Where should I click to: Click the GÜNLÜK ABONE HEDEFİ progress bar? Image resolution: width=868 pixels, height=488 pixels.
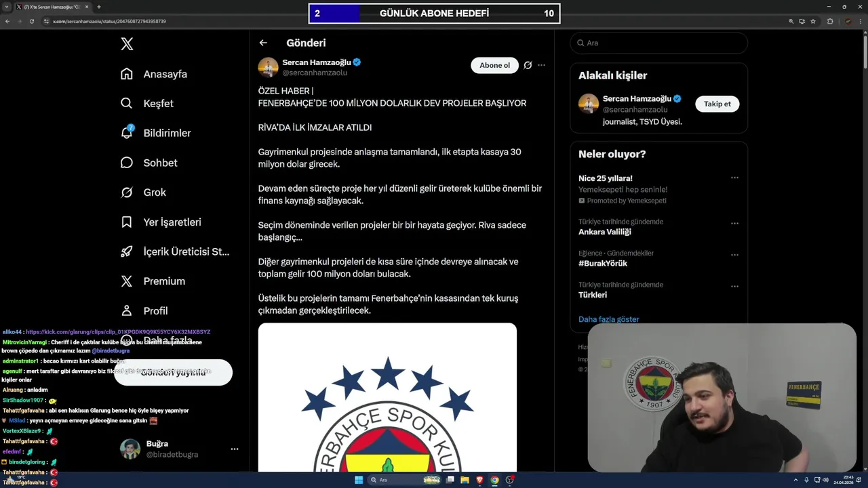pyautogui.click(x=434, y=14)
